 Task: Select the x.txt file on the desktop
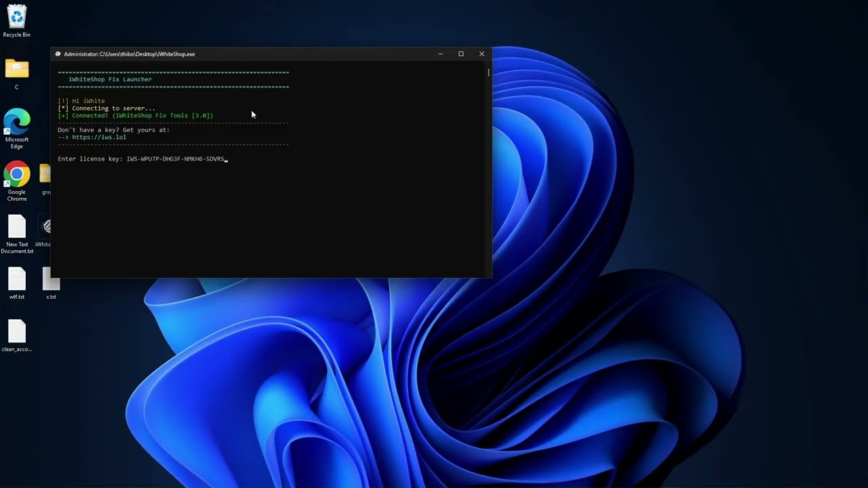(x=51, y=283)
